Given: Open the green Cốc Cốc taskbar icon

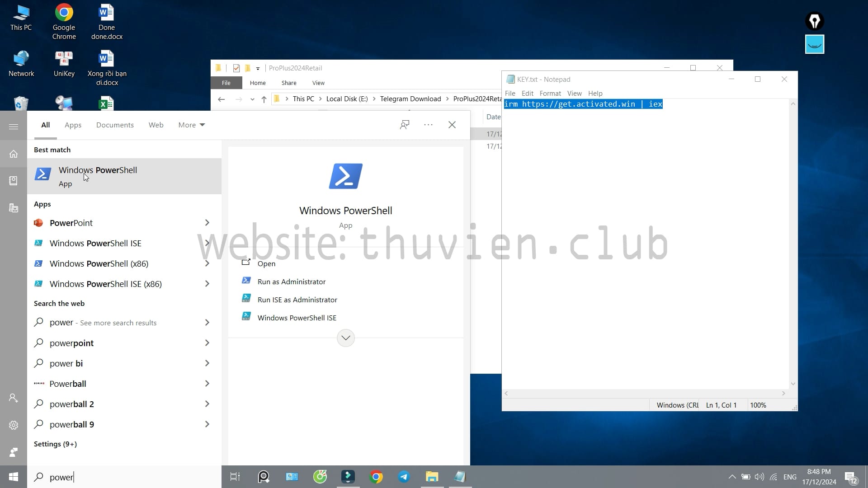Looking at the screenshot, I should coord(320,477).
